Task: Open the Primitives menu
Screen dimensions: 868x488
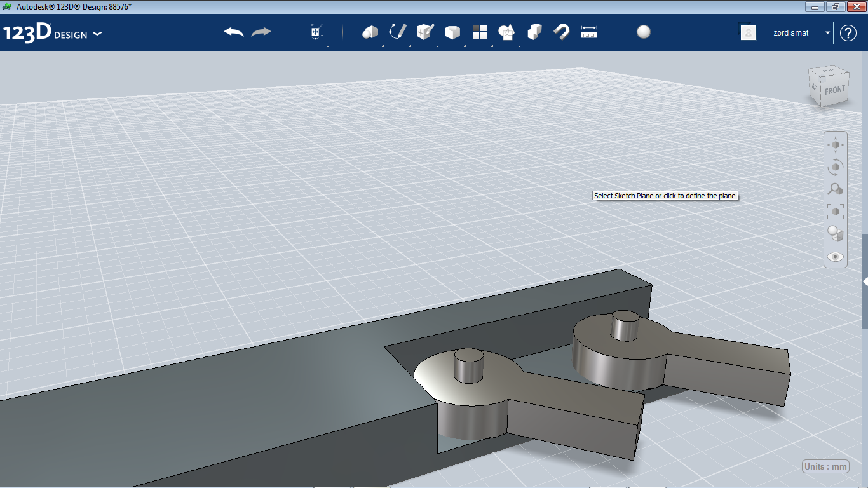Action: [370, 32]
